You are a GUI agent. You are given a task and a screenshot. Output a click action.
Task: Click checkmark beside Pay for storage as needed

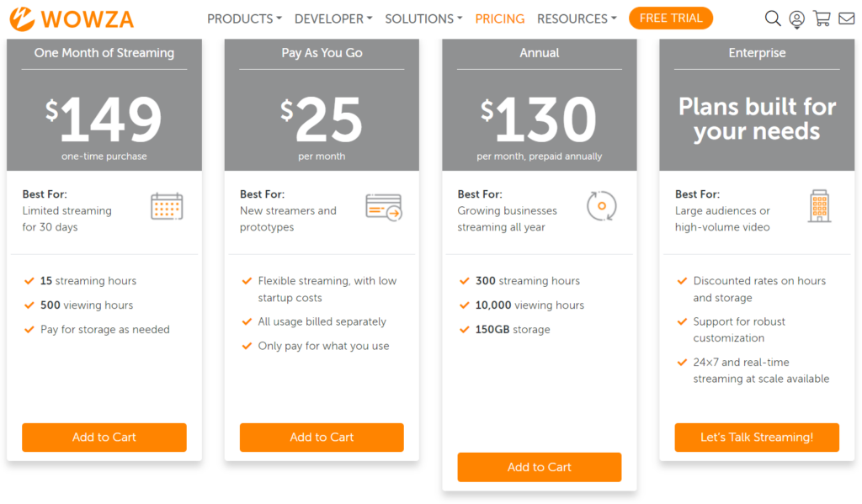(29, 329)
